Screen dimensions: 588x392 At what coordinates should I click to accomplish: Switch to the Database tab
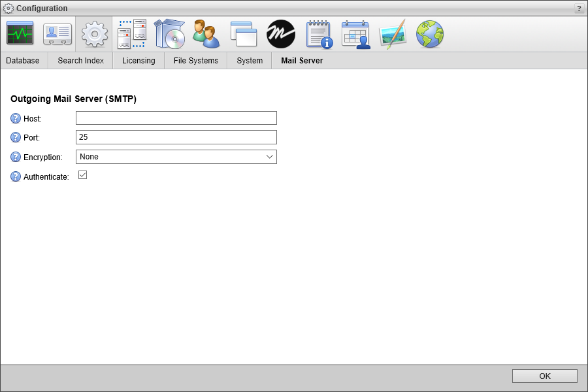coord(22,60)
